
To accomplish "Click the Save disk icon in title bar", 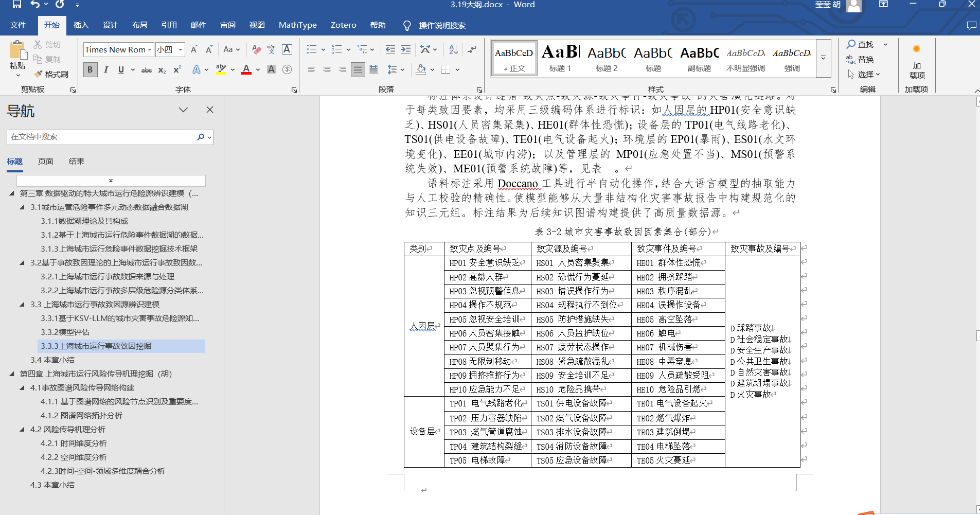I will click(x=16, y=4).
